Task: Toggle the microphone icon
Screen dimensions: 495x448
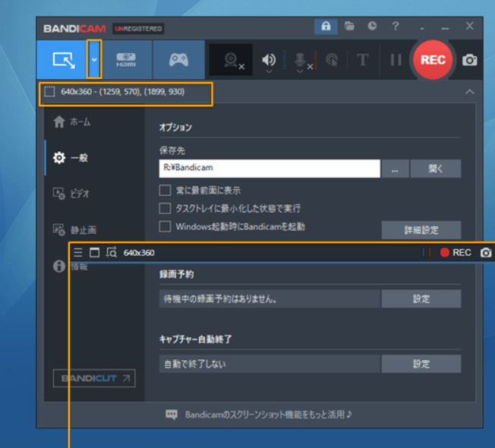Action: (299, 60)
